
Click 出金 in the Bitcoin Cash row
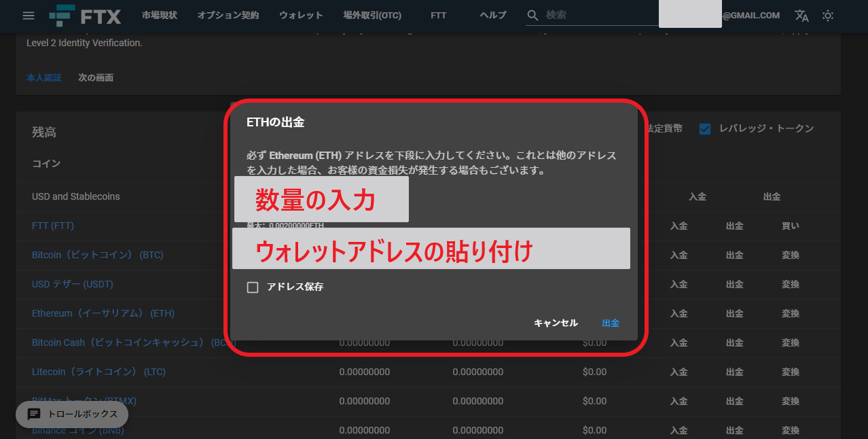735,343
